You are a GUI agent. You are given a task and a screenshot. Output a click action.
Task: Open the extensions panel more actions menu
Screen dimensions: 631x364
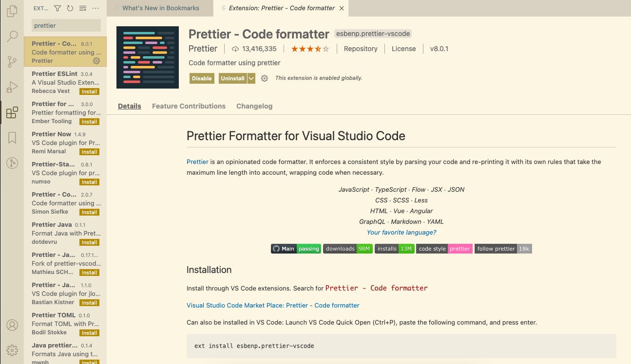pos(96,8)
